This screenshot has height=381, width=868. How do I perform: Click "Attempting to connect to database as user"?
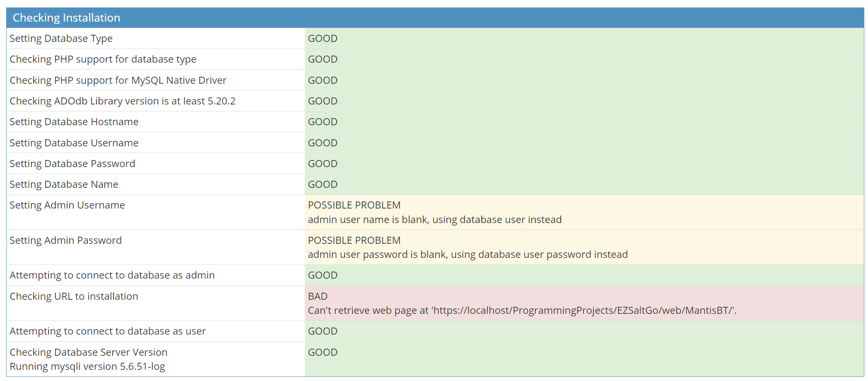click(x=107, y=331)
